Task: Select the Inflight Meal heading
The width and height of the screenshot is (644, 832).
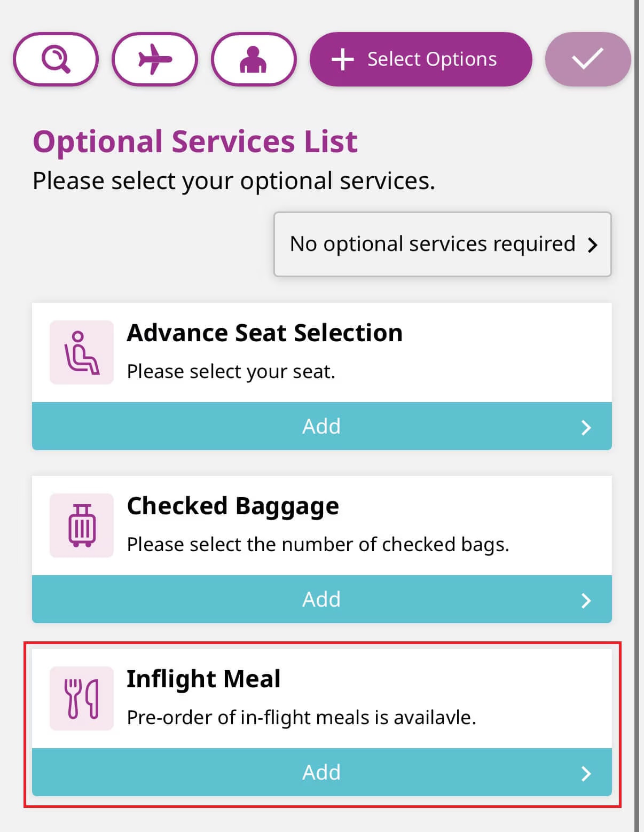Action: (x=203, y=679)
